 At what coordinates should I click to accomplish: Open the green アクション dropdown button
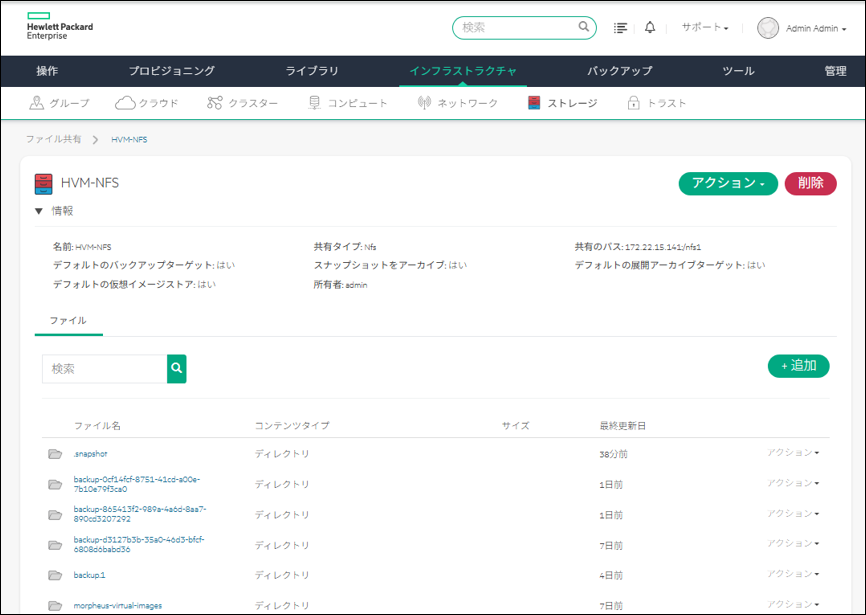click(728, 183)
